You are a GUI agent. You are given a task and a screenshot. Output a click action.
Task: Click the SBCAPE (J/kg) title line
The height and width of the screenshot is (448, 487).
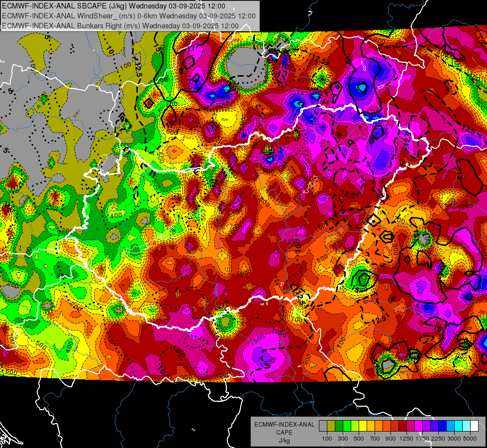[114, 6]
